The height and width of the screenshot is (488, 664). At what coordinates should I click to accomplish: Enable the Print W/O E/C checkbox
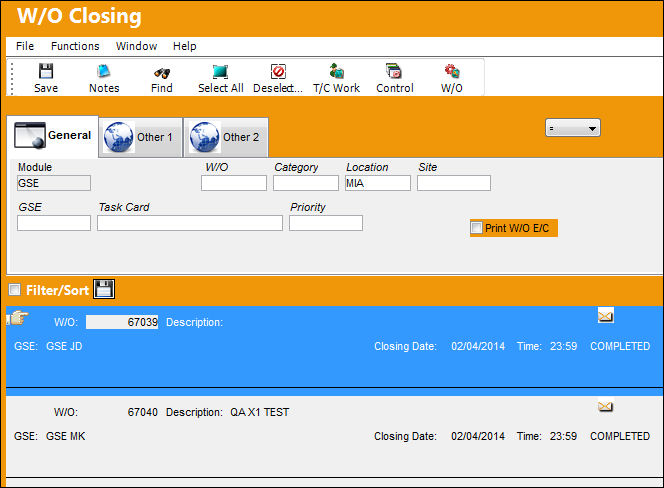tap(476, 227)
